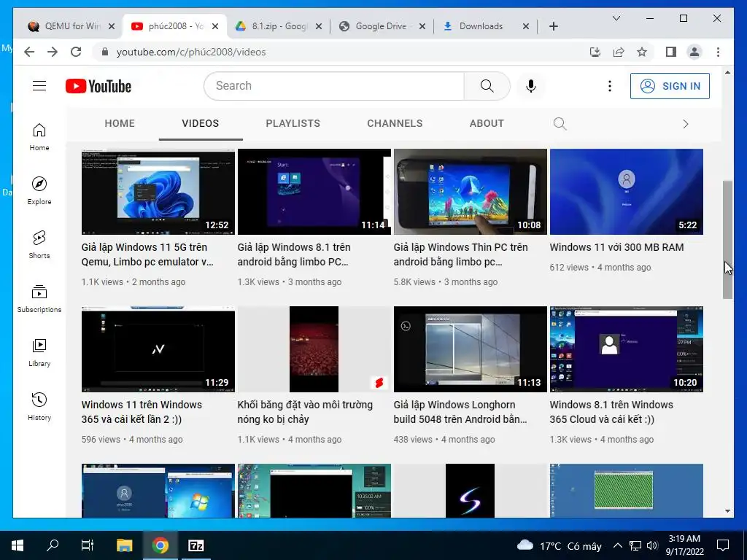The image size is (747, 560).
Task: Start voice search with microphone icon
Action: pos(531,86)
